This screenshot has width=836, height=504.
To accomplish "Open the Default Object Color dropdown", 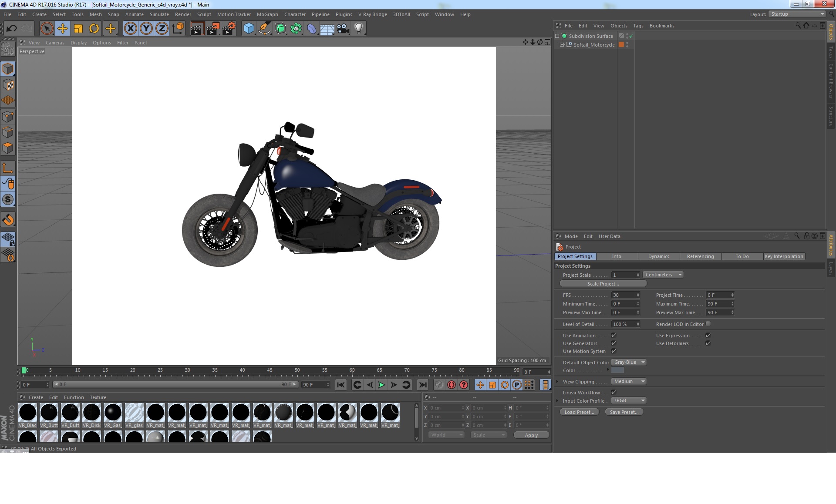I will coord(629,362).
